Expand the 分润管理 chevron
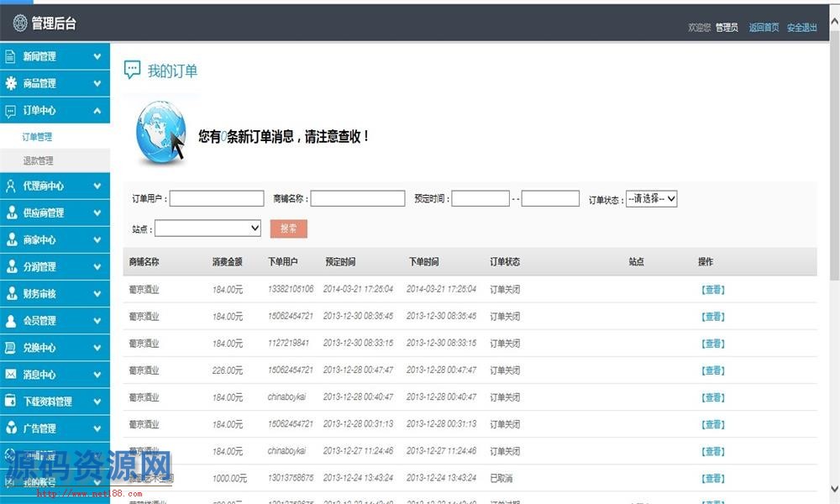Image resolution: width=840 pixels, height=504 pixels. point(97,266)
